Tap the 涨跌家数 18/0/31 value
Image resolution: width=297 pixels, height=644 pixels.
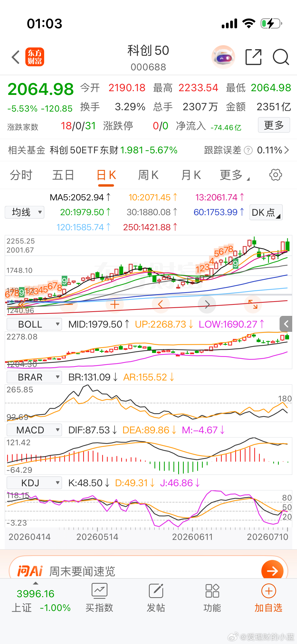click(x=51, y=126)
